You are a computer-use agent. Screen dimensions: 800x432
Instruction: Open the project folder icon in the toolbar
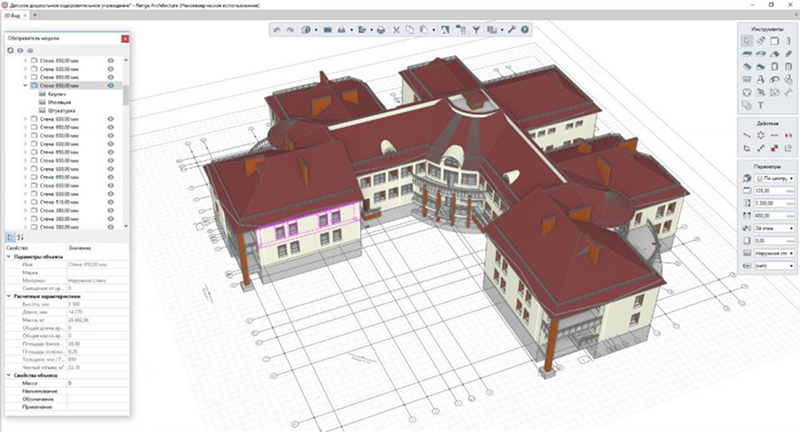(328, 30)
